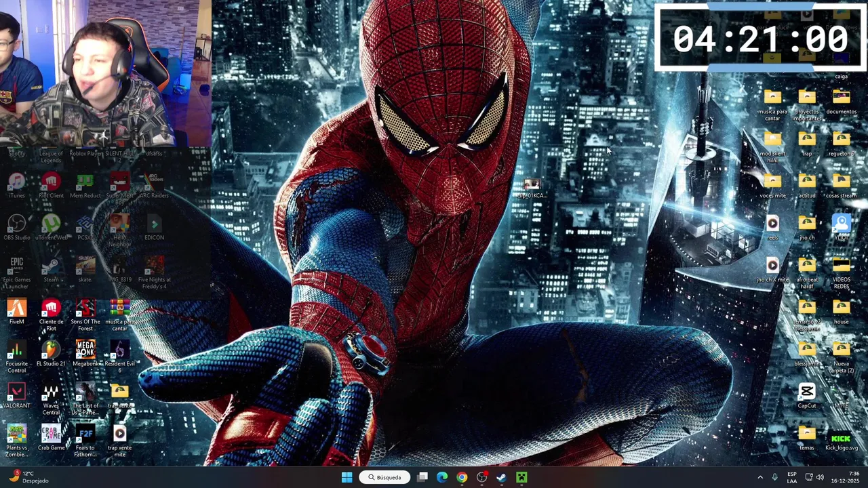Open the Hello Neighbor shortcut
Image resolution: width=868 pixels, height=488 pixels.
[119, 231]
